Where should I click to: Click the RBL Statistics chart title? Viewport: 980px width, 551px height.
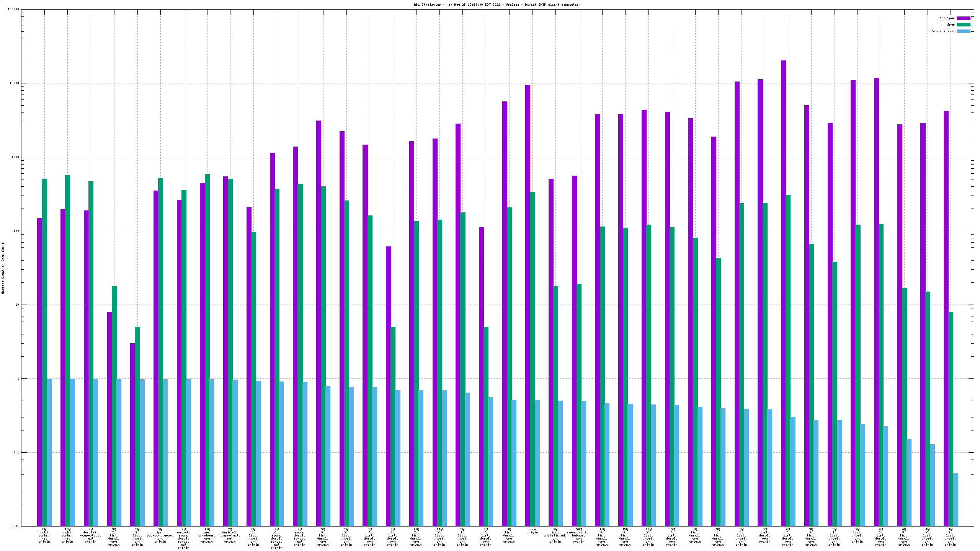(x=497, y=5)
